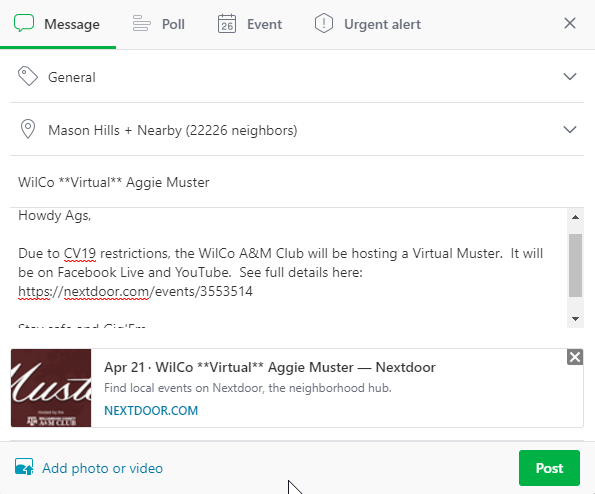This screenshot has width=595, height=494.
Task: Click the nextdoor.com/events/3553514 URL text
Action: [135, 291]
